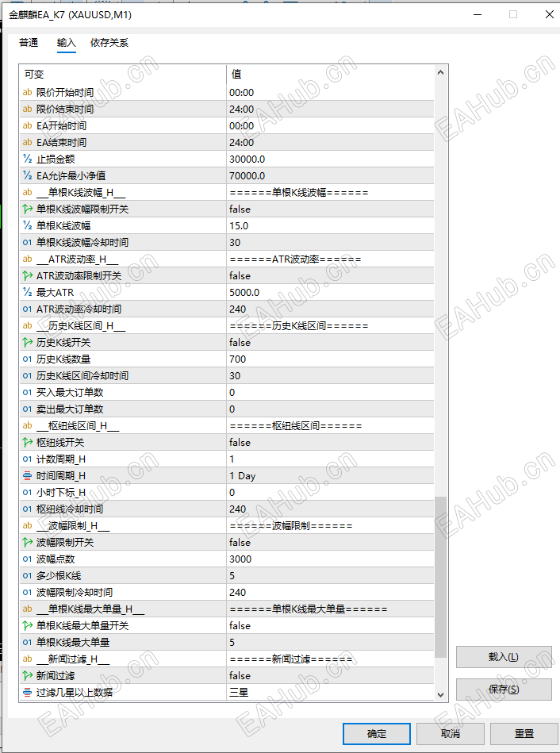Click the bool icon beside 历史K线开关
The width and height of the screenshot is (560, 753).
tap(28, 343)
